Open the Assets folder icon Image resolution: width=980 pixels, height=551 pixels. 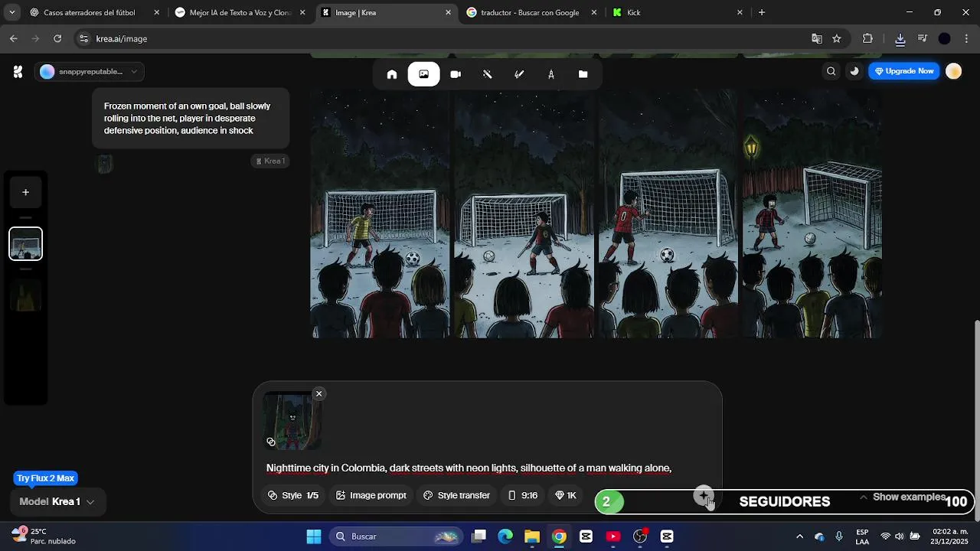[x=583, y=74]
